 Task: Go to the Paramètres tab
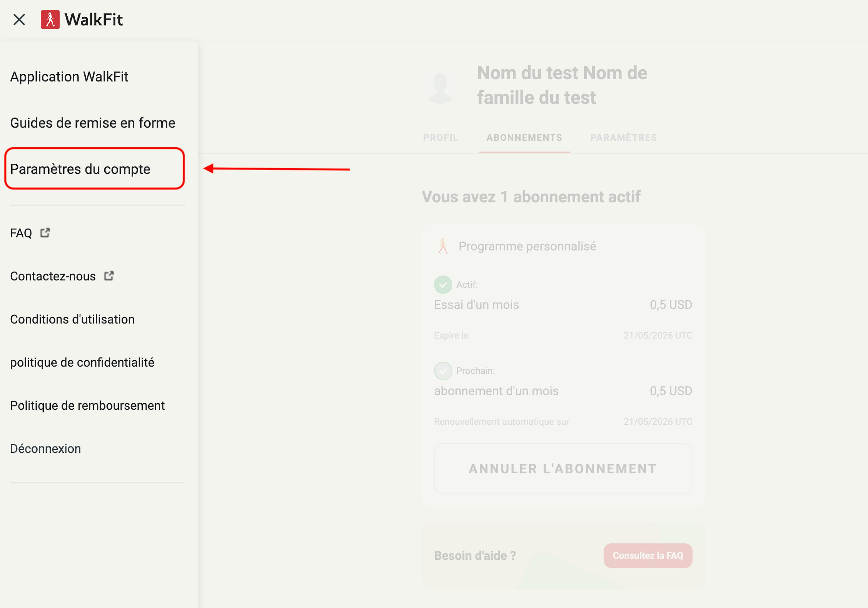pos(624,138)
